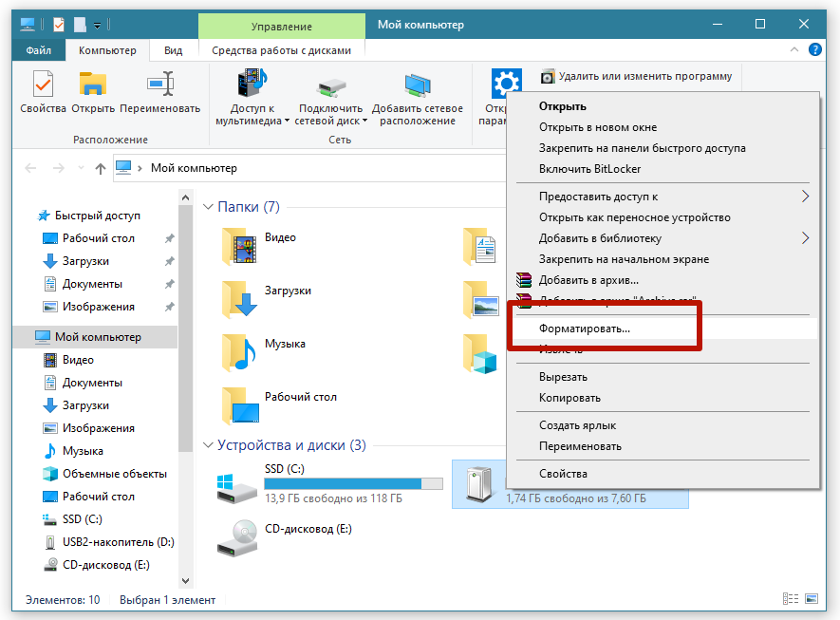This screenshot has width=840, height=620.
Task: Click the SSD (C:) usage bar
Action: (354, 484)
